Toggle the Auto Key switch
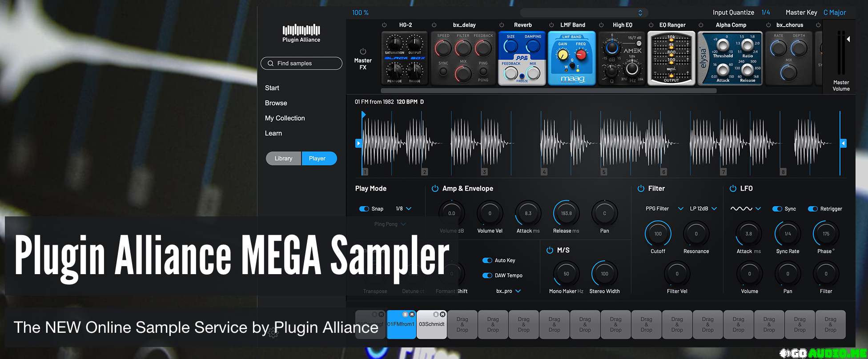This screenshot has height=359, width=868. [487, 260]
